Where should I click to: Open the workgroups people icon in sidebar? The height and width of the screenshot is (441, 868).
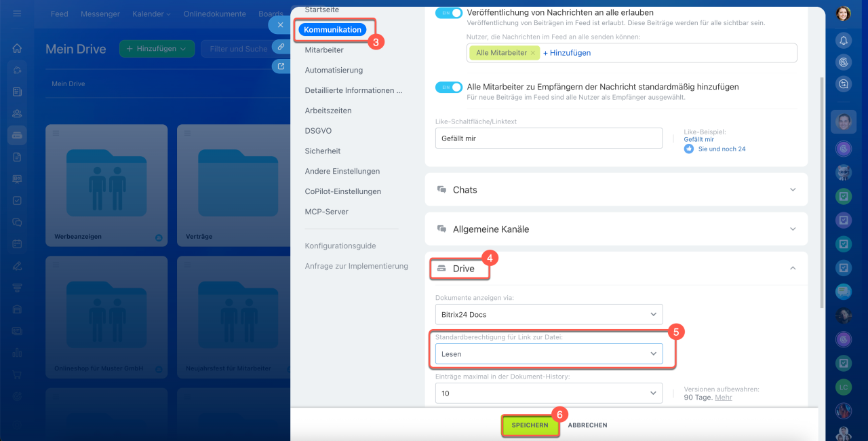17,113
